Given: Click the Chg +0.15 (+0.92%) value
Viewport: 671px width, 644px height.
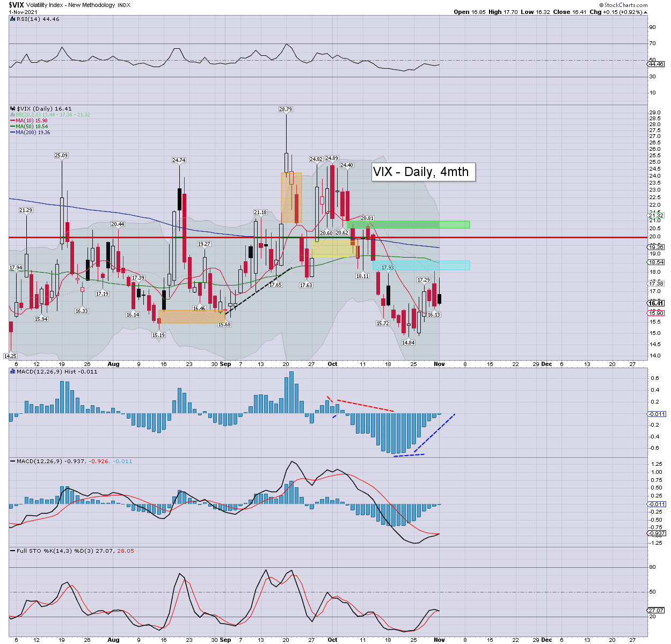Looking at the screenshot, I should tap(618, 12).
